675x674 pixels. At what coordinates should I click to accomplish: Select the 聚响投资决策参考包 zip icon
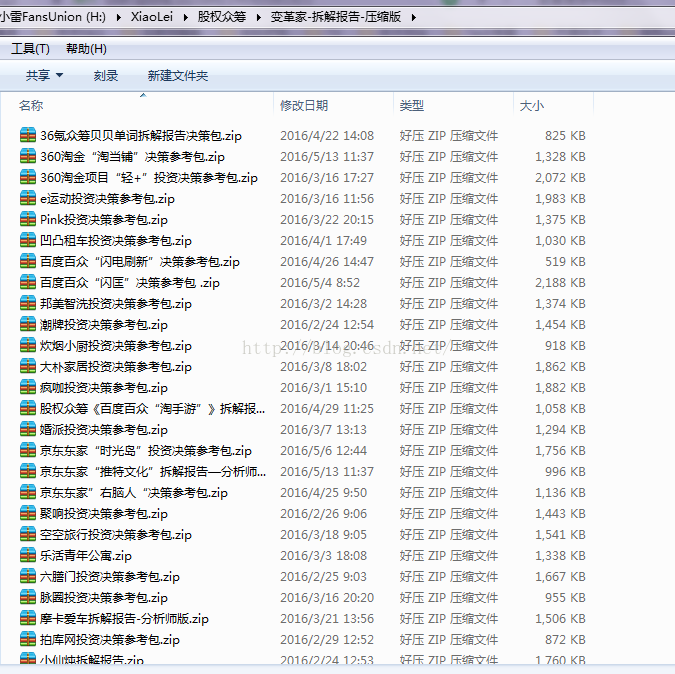point(28,513)
